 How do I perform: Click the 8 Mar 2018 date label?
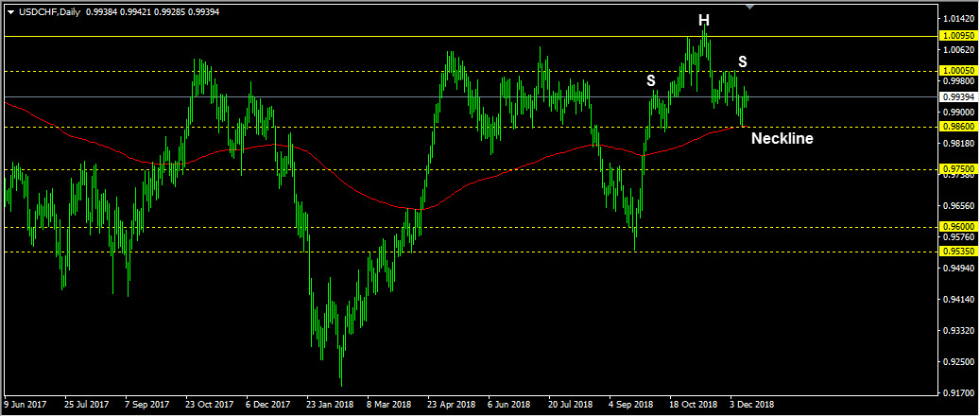(x=389, y=404)
